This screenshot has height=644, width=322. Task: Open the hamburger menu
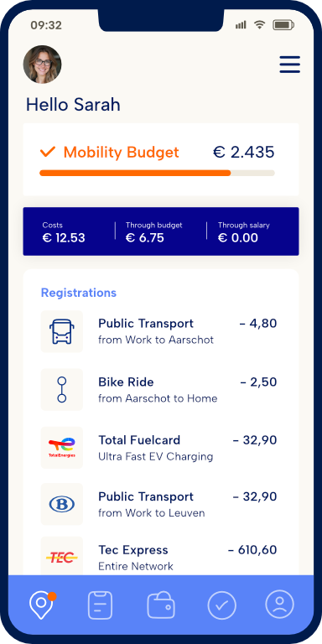tap(289, 65)
